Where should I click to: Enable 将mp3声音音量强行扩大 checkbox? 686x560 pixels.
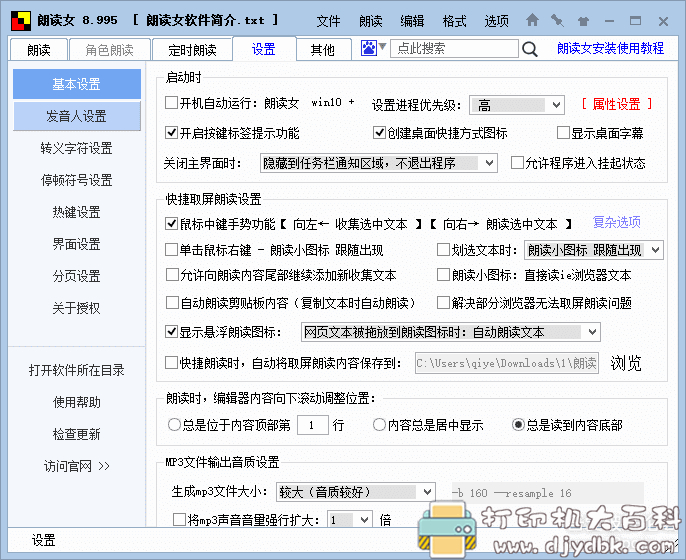179,520
